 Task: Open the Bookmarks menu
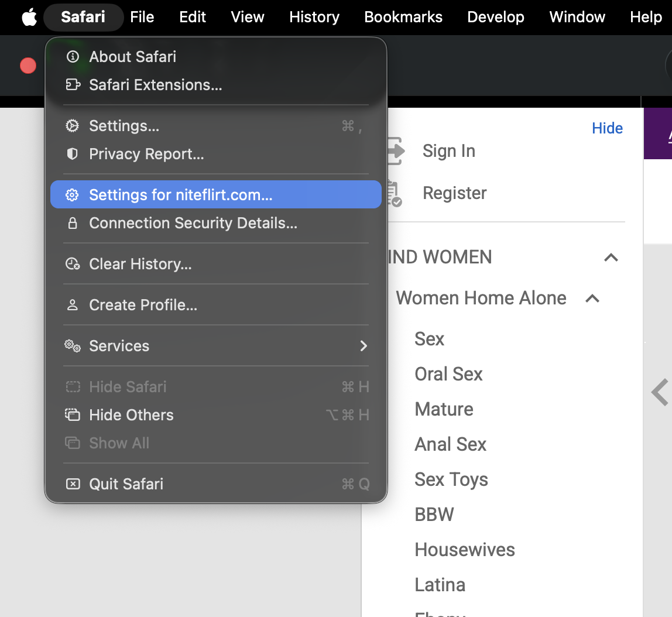click(403, 17)
